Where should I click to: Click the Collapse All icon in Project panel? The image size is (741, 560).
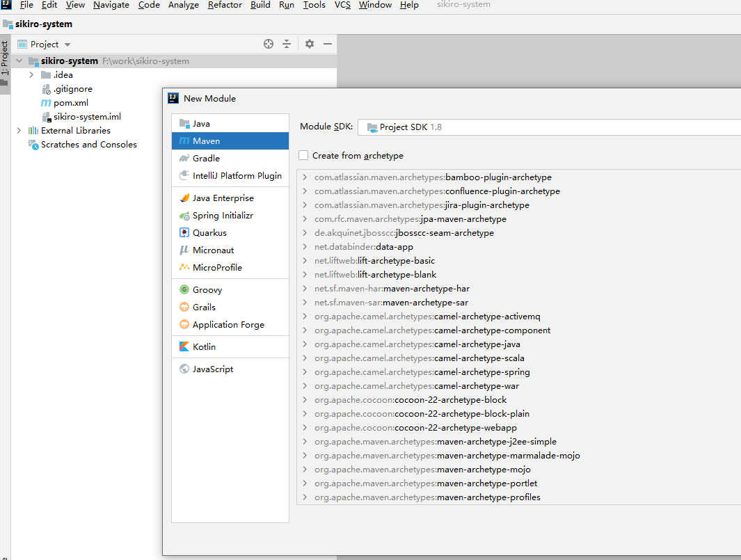(x=287, y=44)
